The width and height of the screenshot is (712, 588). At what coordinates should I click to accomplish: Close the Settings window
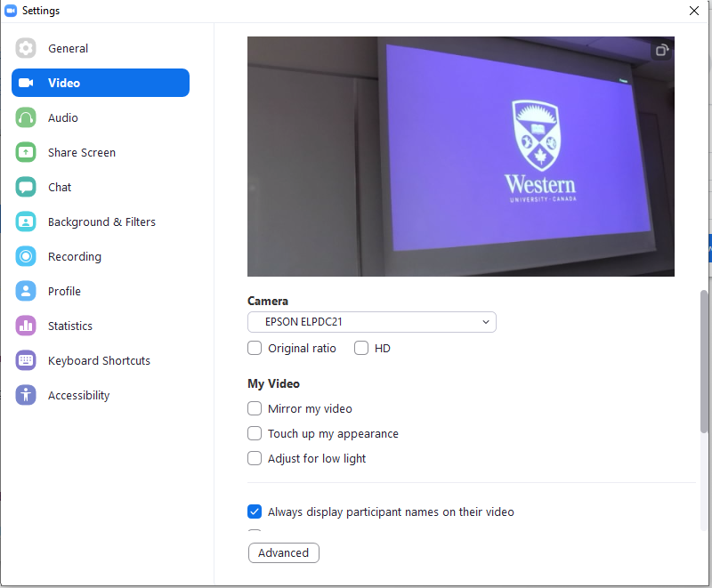tap(694, 11)
